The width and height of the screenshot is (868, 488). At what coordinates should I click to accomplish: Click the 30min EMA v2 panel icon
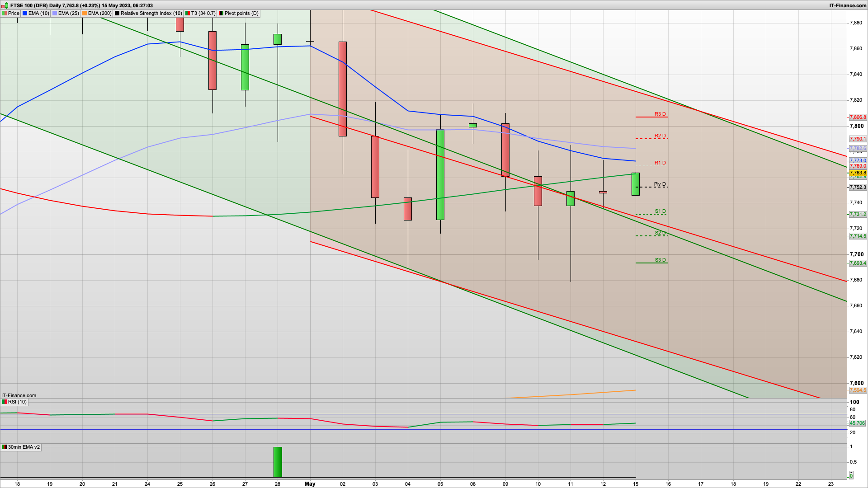5,447
